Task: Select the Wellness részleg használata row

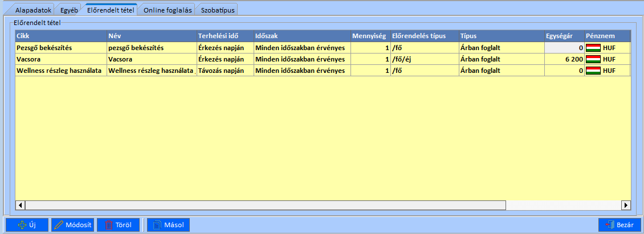Action: (59, 71)
